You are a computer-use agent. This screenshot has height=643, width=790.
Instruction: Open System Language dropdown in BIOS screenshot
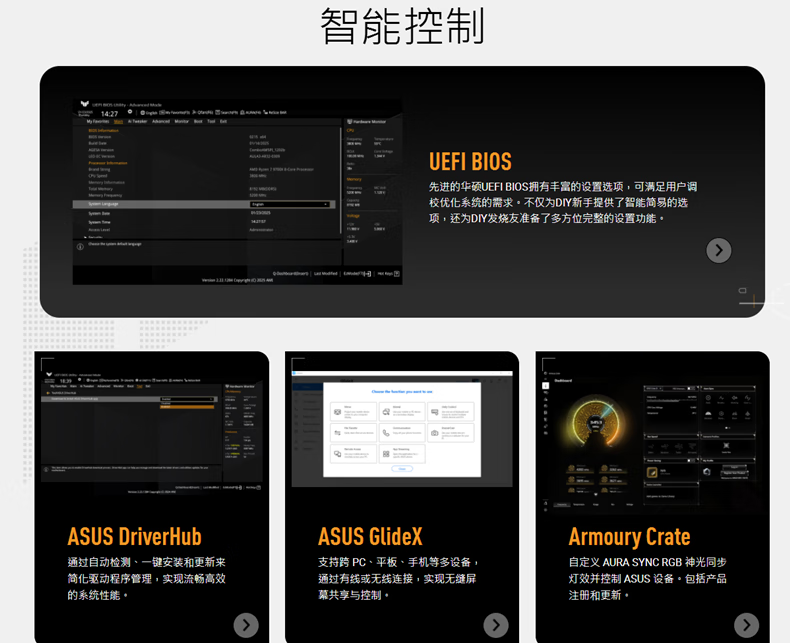(x=290, y=204)
